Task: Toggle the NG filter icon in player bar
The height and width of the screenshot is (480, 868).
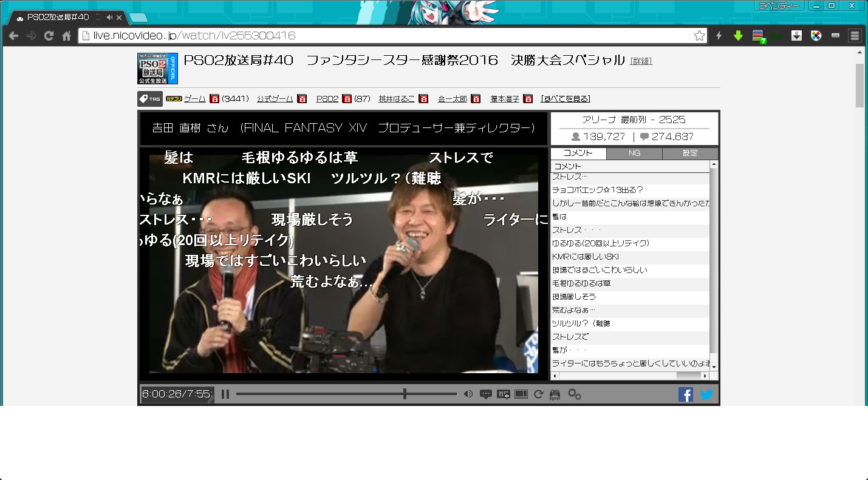Action: pyautogui.click(x=503, y=394)
